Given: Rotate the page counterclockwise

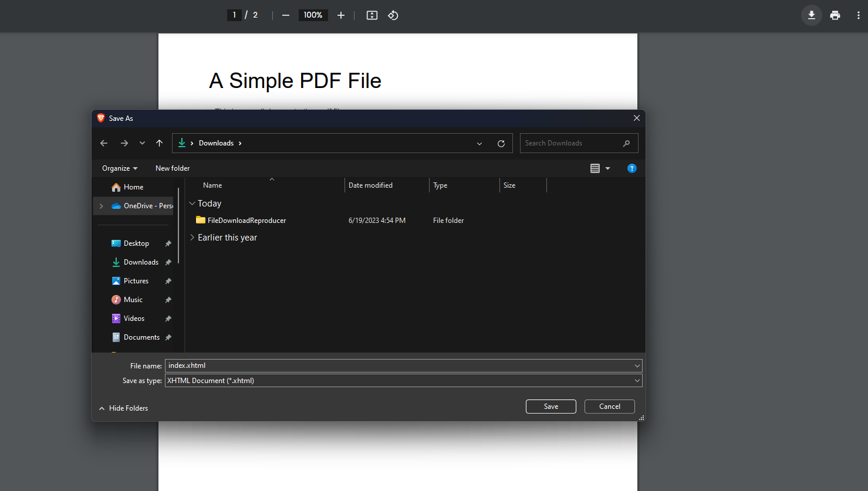Looking at the screenshot, I should (393, 15).
